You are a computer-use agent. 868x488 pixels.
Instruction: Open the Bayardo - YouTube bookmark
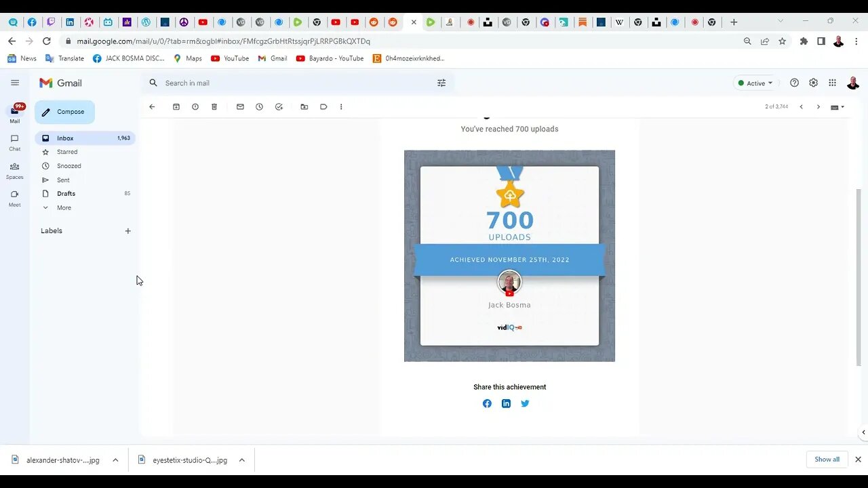(330, 58)
